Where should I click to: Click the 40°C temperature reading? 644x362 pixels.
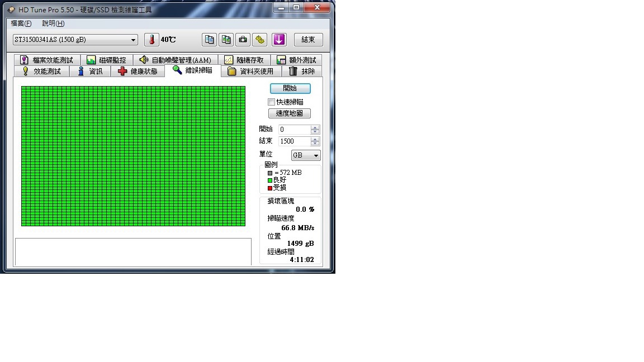[168, 40]
